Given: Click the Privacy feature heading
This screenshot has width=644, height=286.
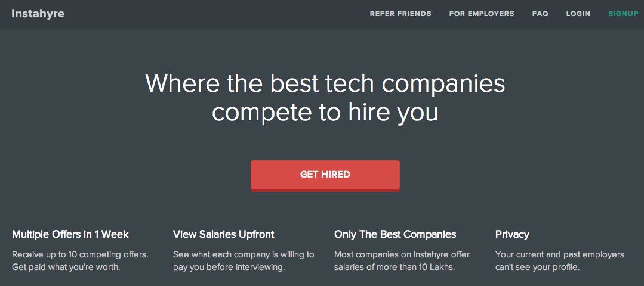Looking at the screenshot, I should click(512, 234).
